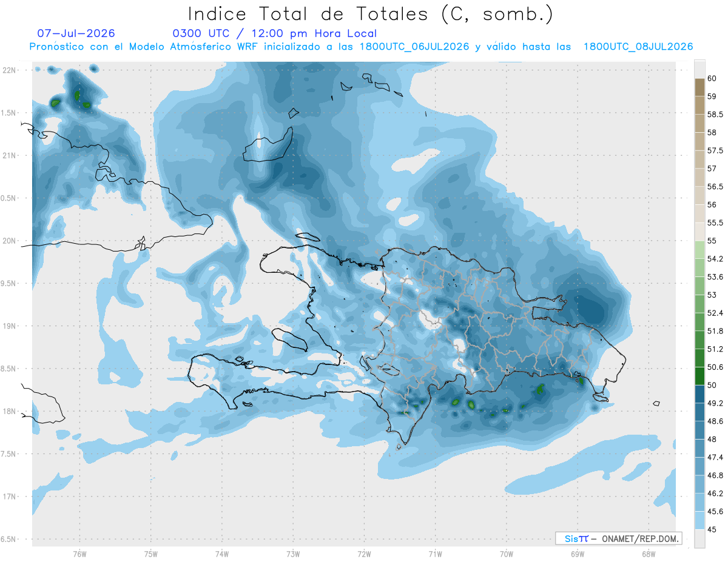The width and height of the screenshot is (728, 562).
Task: Click the "75W" longitude label
Action: point(151,554)
